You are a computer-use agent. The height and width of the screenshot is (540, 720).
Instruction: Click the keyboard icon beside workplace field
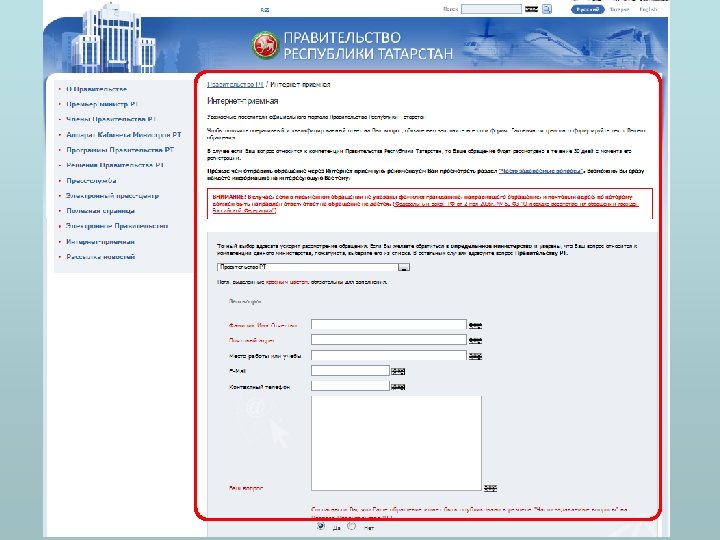point(475,356)
